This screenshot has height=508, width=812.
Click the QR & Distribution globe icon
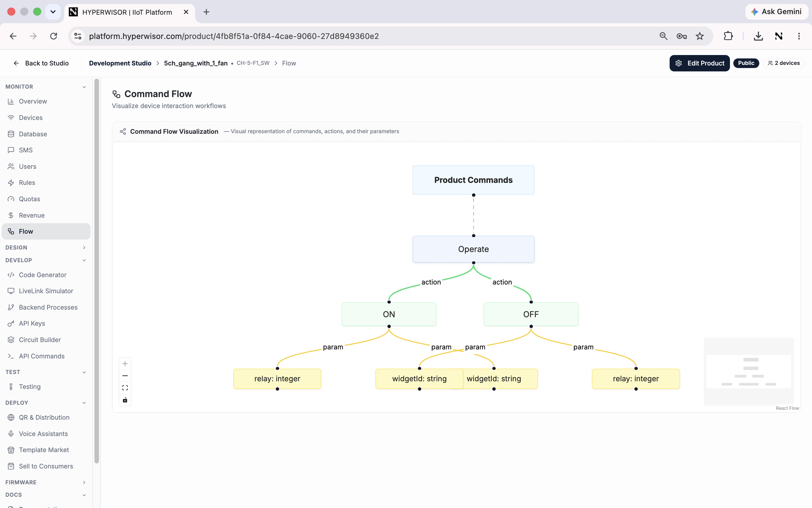[x=11, y=417]
